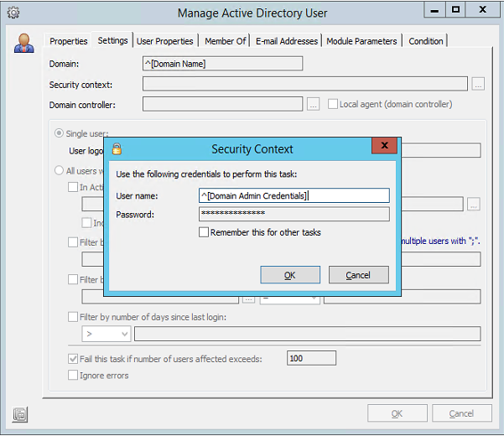Screen dimensions: 504x436
Task: Click the Password input field
Action: [294, 214]
